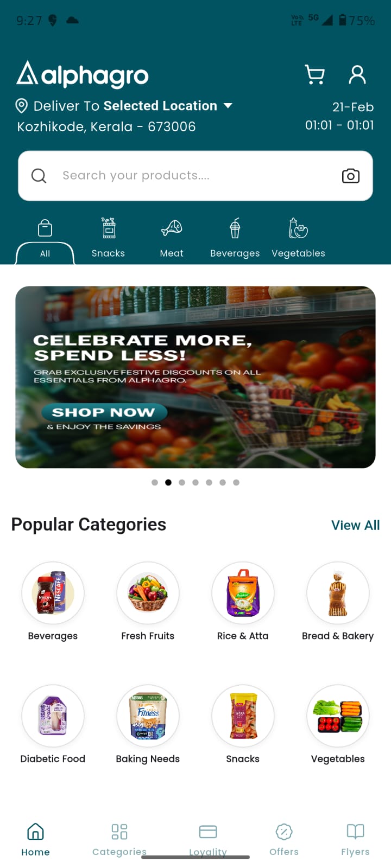Tap the Shop Now banner button

[104, 412]
